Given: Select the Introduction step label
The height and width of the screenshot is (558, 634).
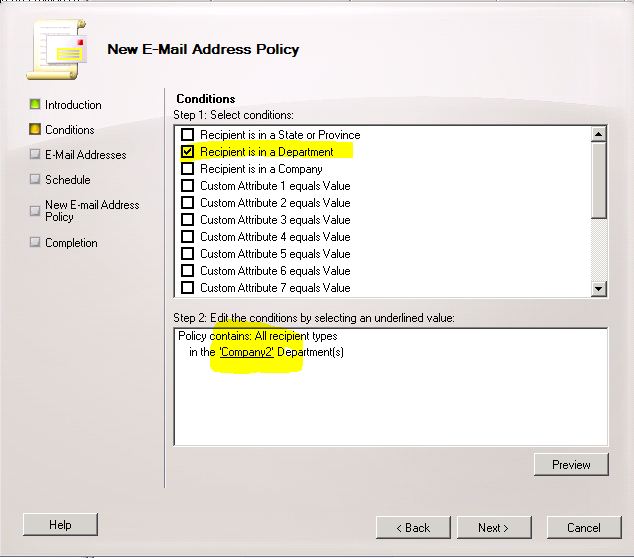Looking at the screenshot, I should (73, 105).
